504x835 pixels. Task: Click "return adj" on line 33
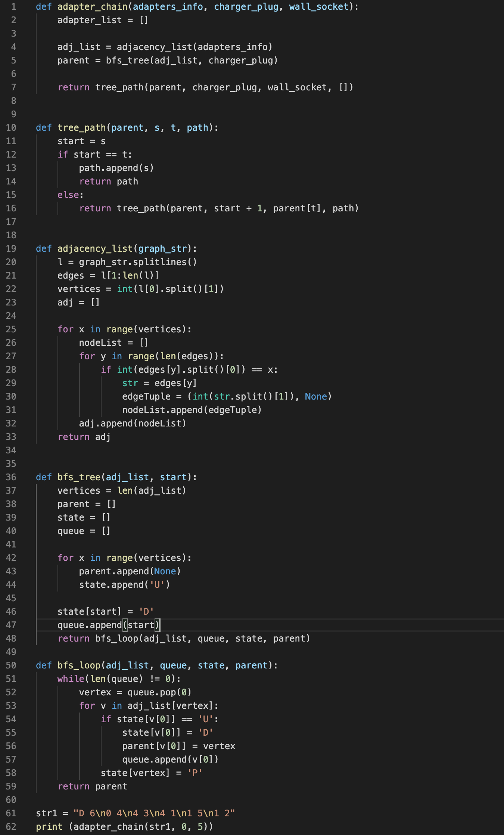click(x=84, y=437)
